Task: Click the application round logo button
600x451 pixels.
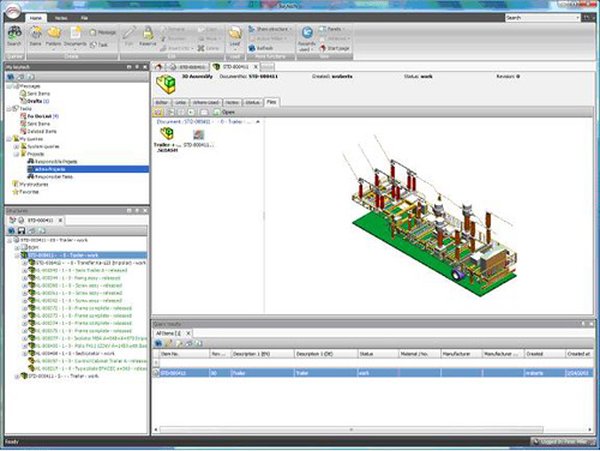Action: click(x=13, y=11)
